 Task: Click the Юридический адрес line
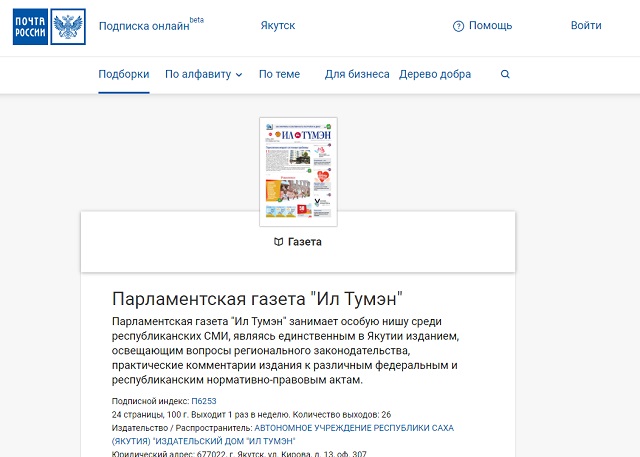tap(239, 453)
